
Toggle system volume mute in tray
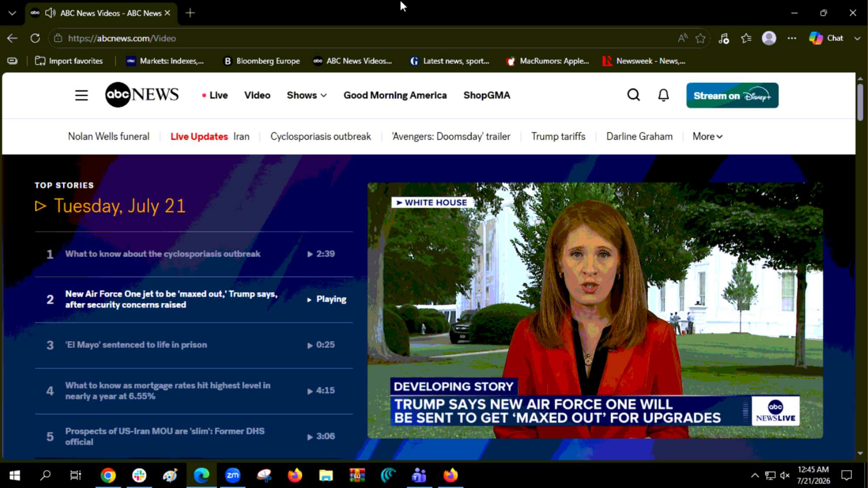tap(785, 475)
